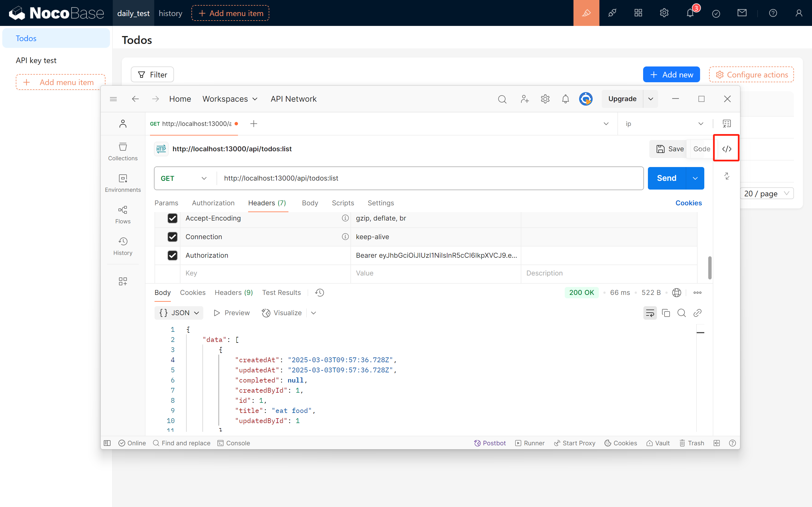Screen dimensions: 812x507
Task: Copy the response body with copy icon
Action: pyautogui.click(x=666, y=313)
